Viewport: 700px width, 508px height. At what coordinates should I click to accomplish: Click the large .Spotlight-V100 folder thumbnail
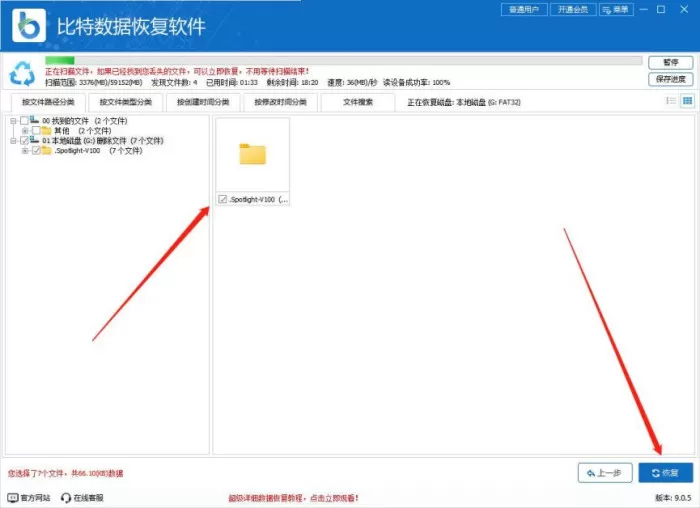(253, 154)
